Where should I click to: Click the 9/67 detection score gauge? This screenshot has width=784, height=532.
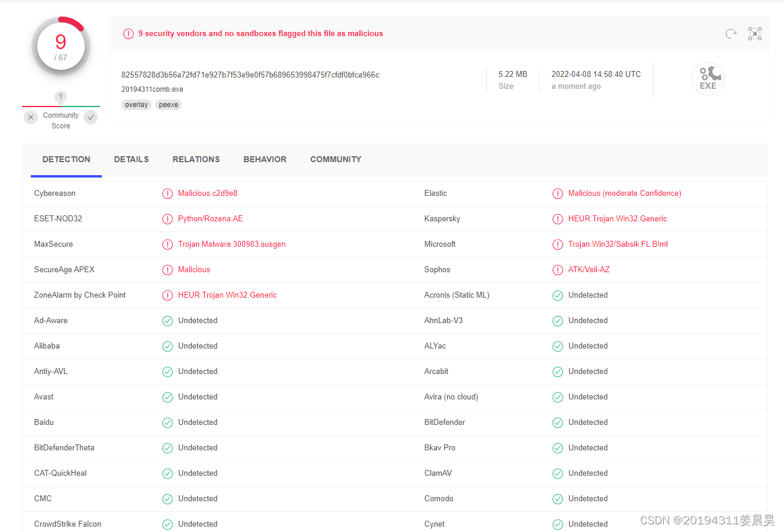coord(61,47)
